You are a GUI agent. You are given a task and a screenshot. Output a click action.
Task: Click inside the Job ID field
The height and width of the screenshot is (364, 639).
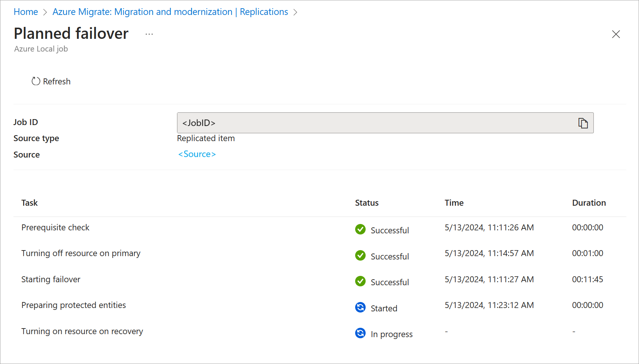pyautogui.click(x=373, y=123)
